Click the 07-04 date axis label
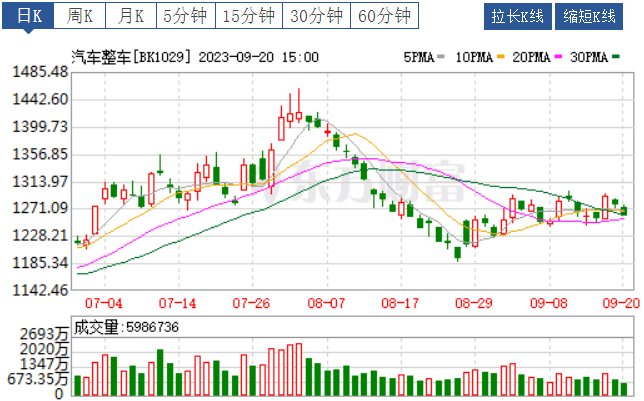The height and width of the screenshot is (401, 644). coord(104,300)
